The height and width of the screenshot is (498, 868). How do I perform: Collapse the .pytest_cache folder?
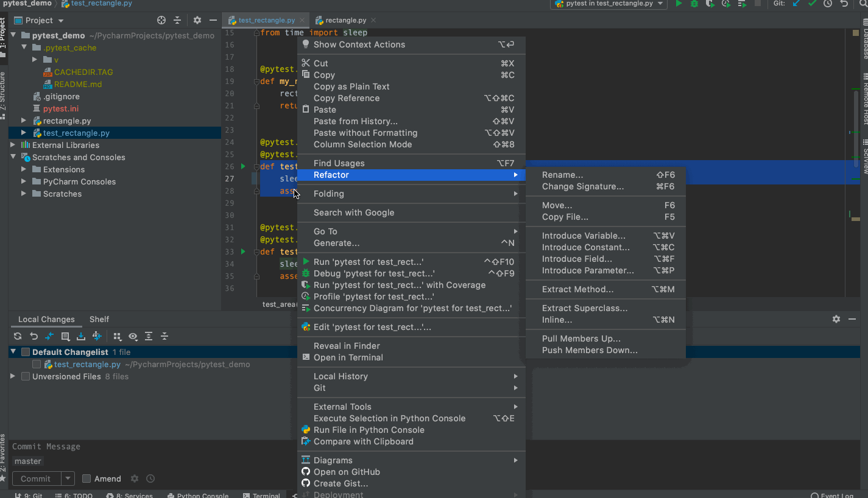pos(24,47)
